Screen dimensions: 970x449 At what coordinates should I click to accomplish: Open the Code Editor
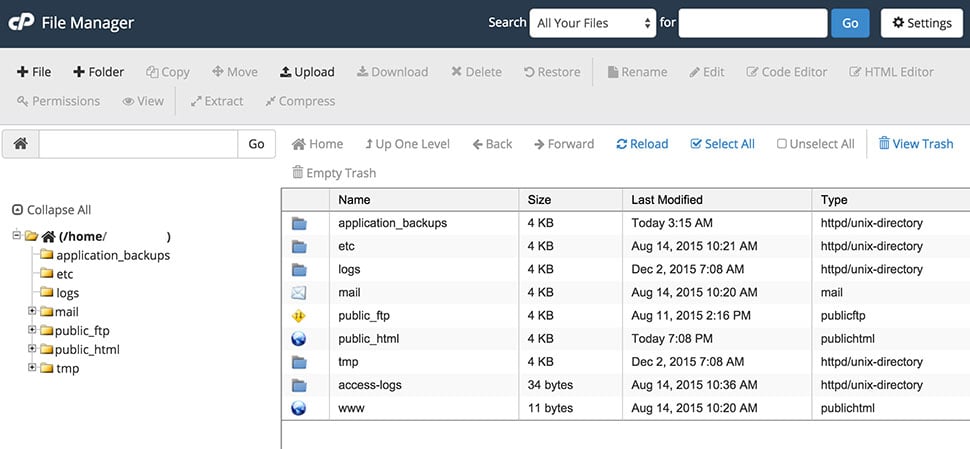pos(787,72)
